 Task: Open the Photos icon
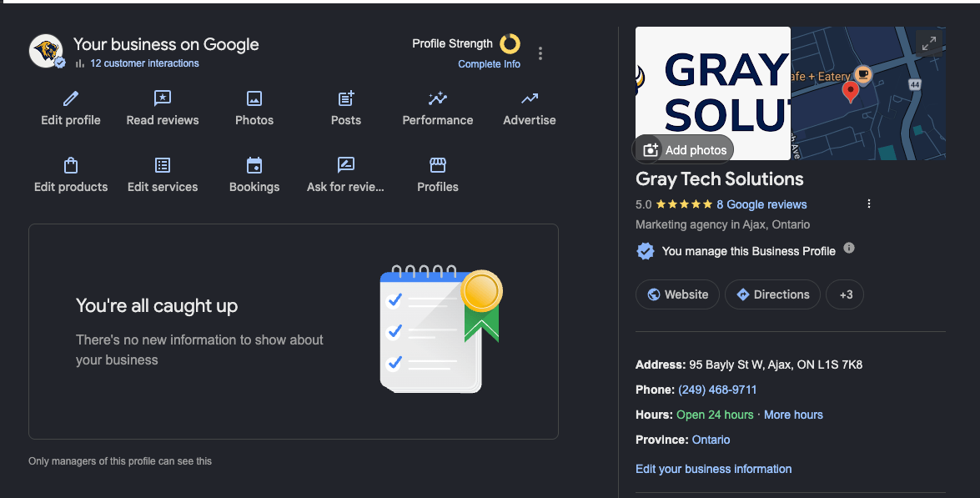coord(254,98)
